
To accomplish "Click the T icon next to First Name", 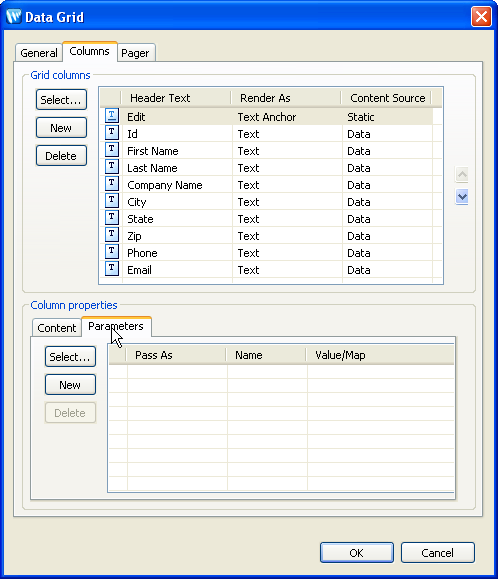I will [x=111, y=149].
